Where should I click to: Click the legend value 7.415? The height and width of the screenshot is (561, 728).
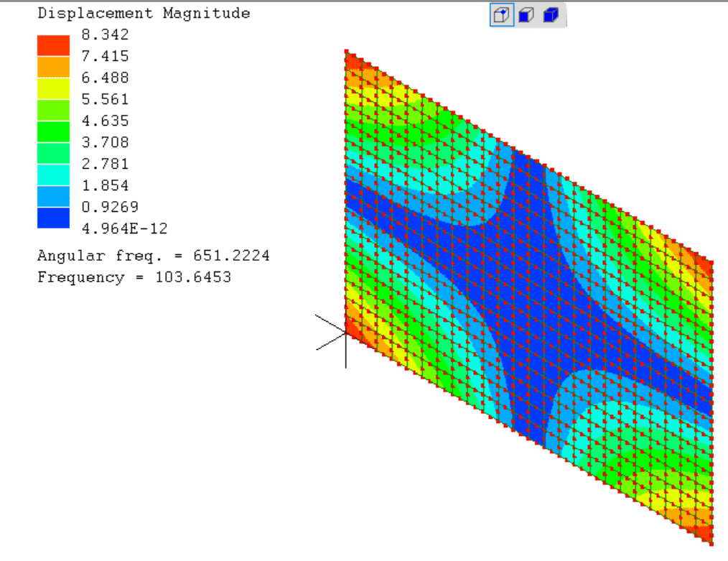pos(105,56)
